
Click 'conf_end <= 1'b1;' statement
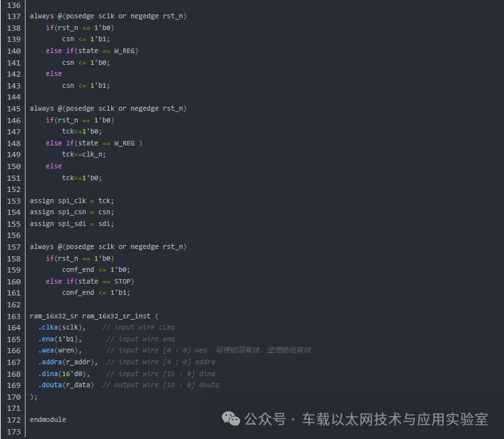(96, 293)
